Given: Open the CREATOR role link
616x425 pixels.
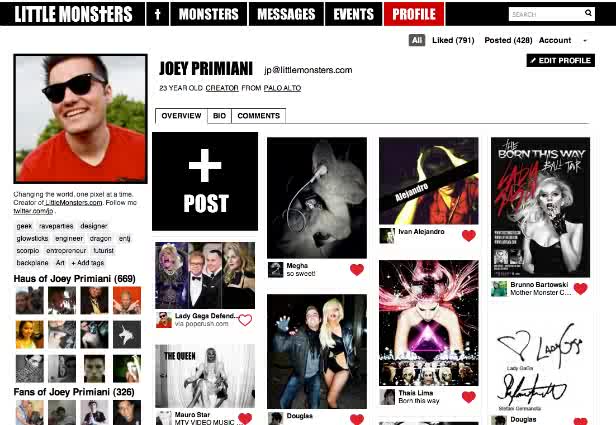Looking at the screenshot, I should pos(222,88).
